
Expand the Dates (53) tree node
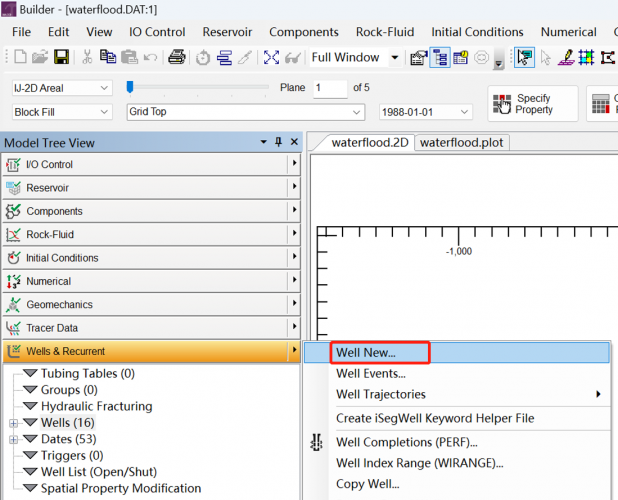(14, 439)
